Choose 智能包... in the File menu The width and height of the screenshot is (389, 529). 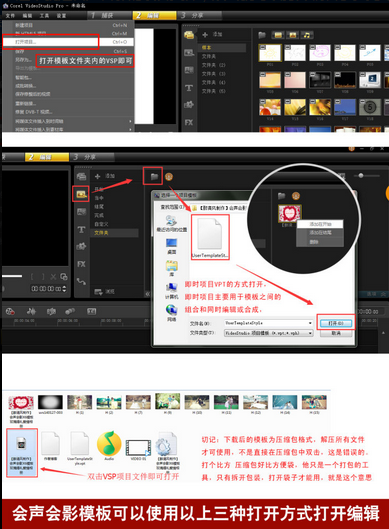click(68, 77)
